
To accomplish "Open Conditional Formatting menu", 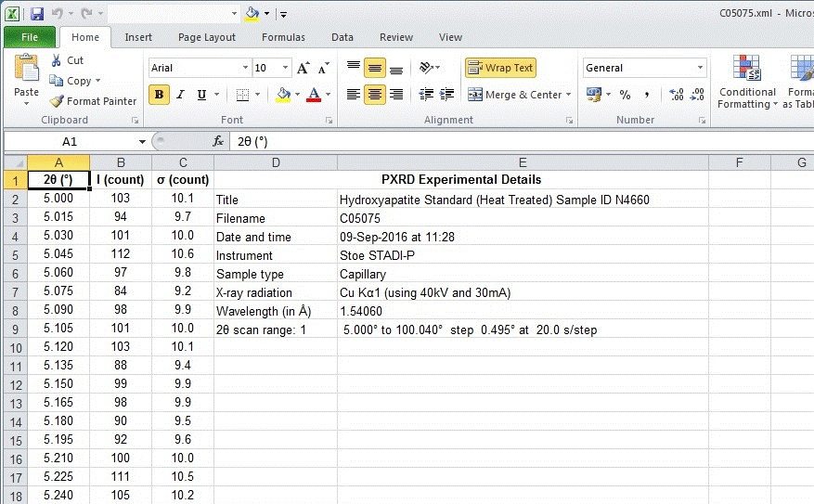I will (x=747, y=81).
